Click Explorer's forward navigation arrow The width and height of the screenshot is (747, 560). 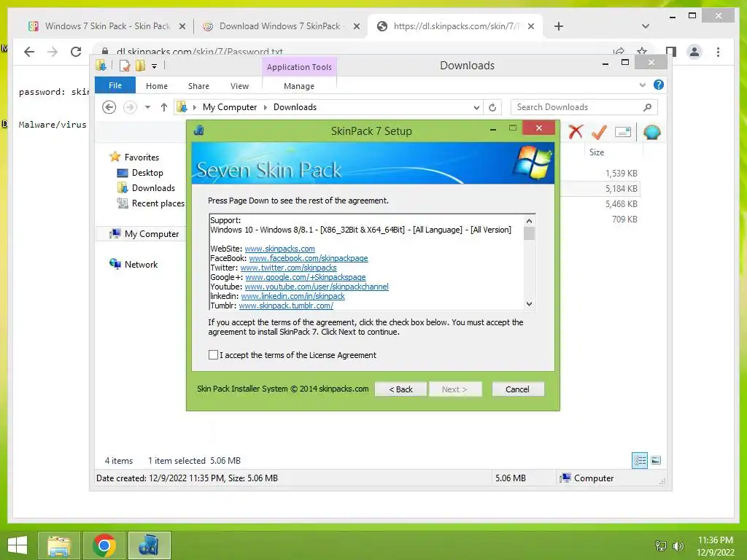[x=130, y=107]
